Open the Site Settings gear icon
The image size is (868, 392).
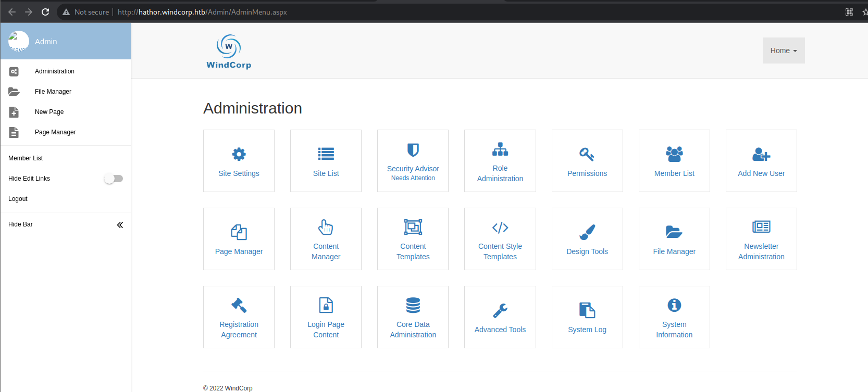[x=239, y=154]
